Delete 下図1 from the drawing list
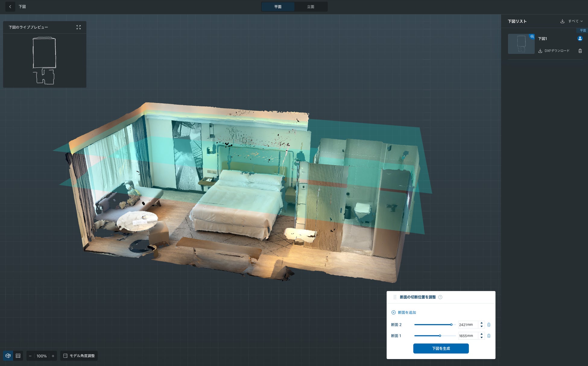The height and width of the screenshot is (366, 588). pos(580,51)
